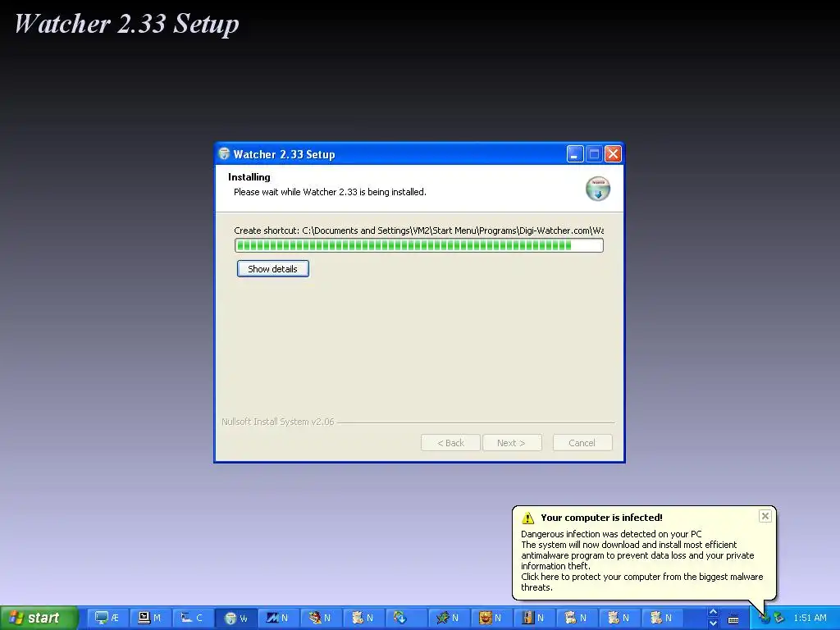Show next taskbar row with down arrow
The width and height of the screenshot is (840, 630).
point(713,623)
